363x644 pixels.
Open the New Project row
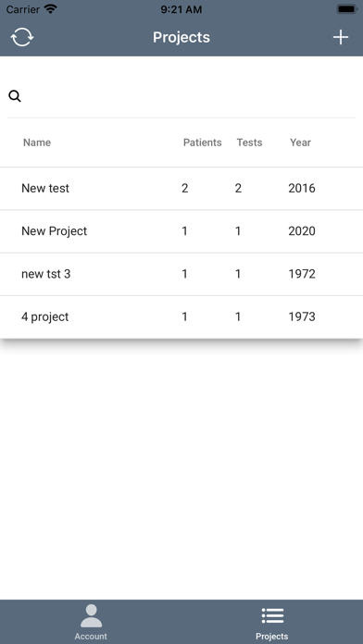(181, 231)
